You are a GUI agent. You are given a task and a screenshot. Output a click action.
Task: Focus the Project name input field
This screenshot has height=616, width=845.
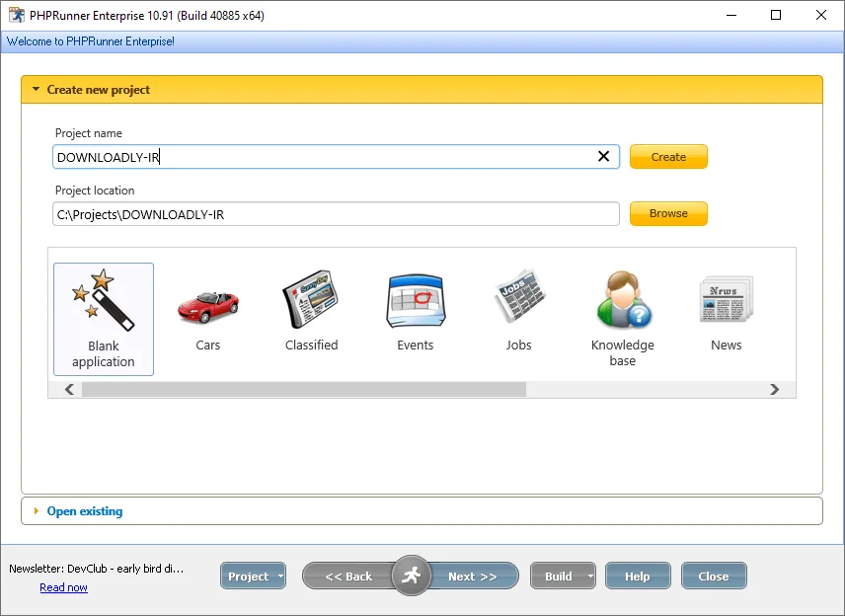(x=336, y=157)
